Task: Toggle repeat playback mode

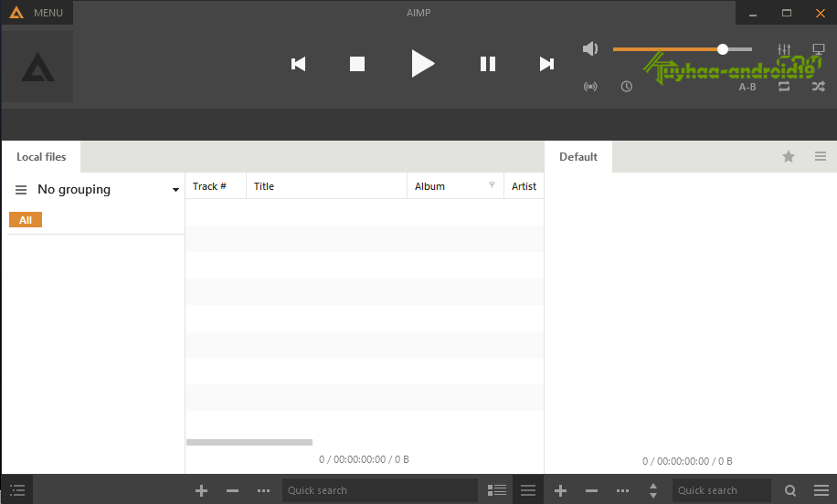Action: click(784, 87)
